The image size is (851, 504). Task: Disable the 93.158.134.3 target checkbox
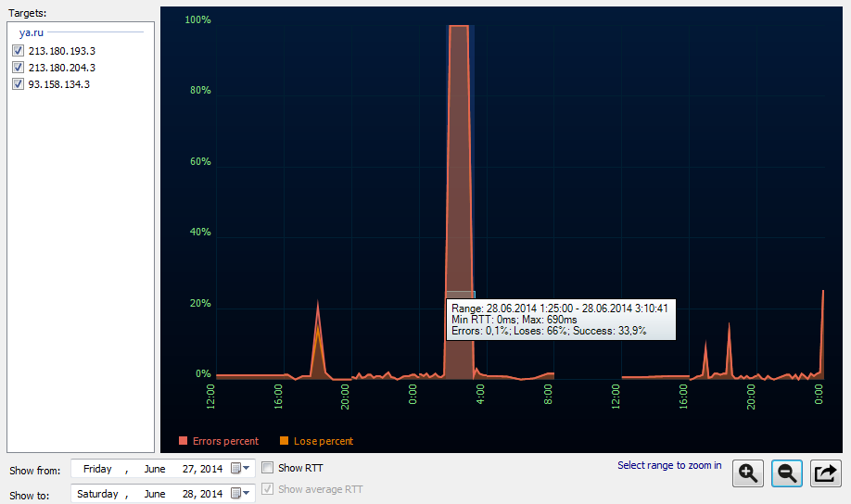tap(18, 84)
